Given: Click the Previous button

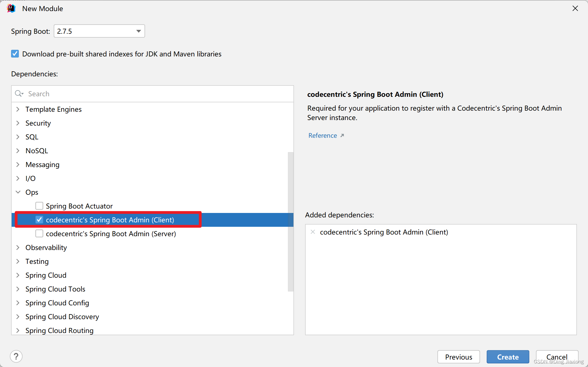Looking at the screenshot, I should click(458, 357).
